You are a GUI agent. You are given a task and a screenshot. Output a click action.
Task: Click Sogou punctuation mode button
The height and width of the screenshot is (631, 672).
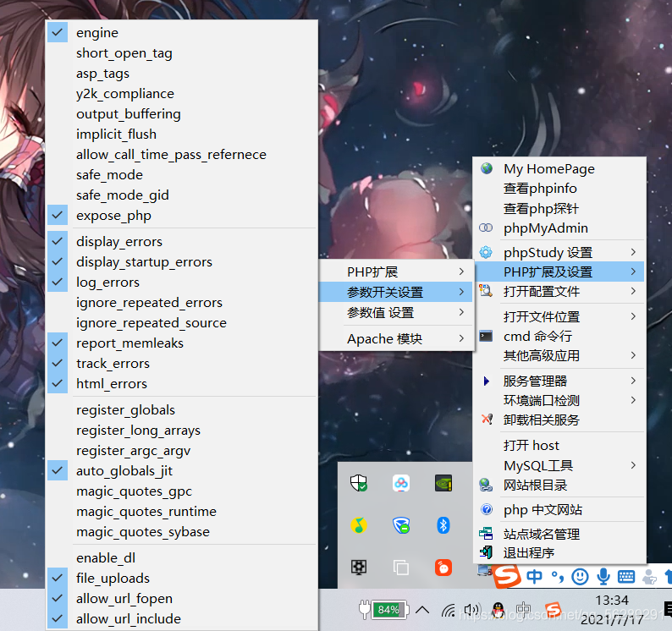558,577
